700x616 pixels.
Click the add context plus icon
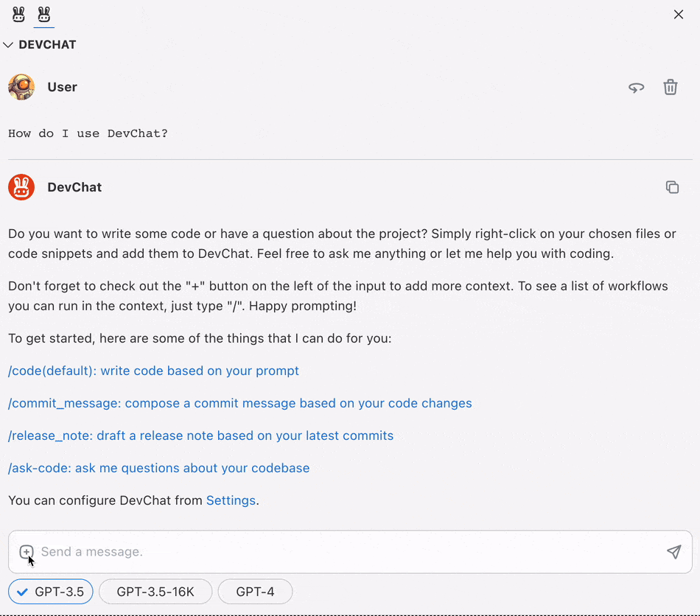pyautogui.click(x=27, y=552)
